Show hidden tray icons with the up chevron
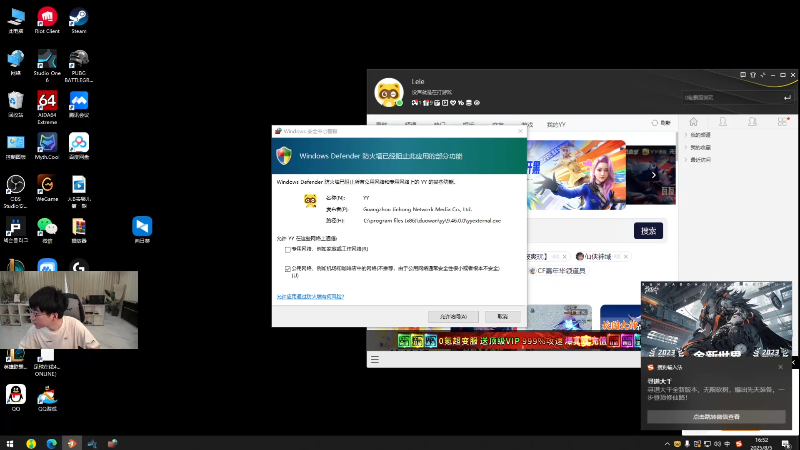Image resolution: width=800 pixels, height=450 pixels. pos(667,444)
